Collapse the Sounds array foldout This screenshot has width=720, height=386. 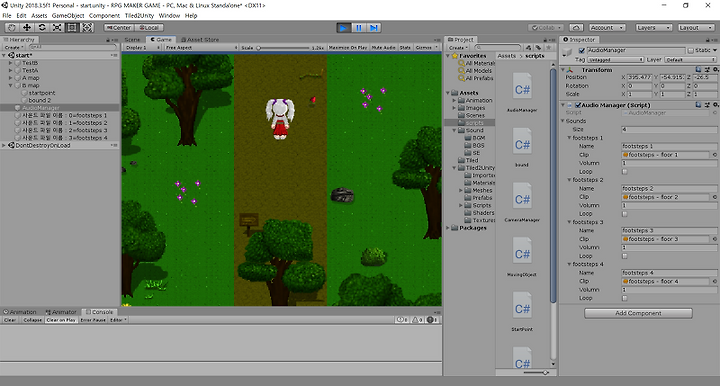[x=563, y=121]
